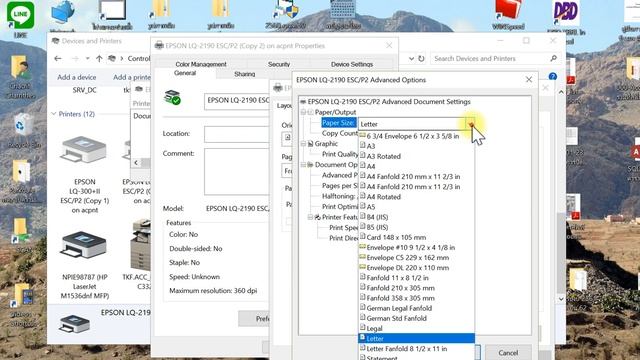Click scroll up arrow of Devices window scrollbar

coord(561,92)
